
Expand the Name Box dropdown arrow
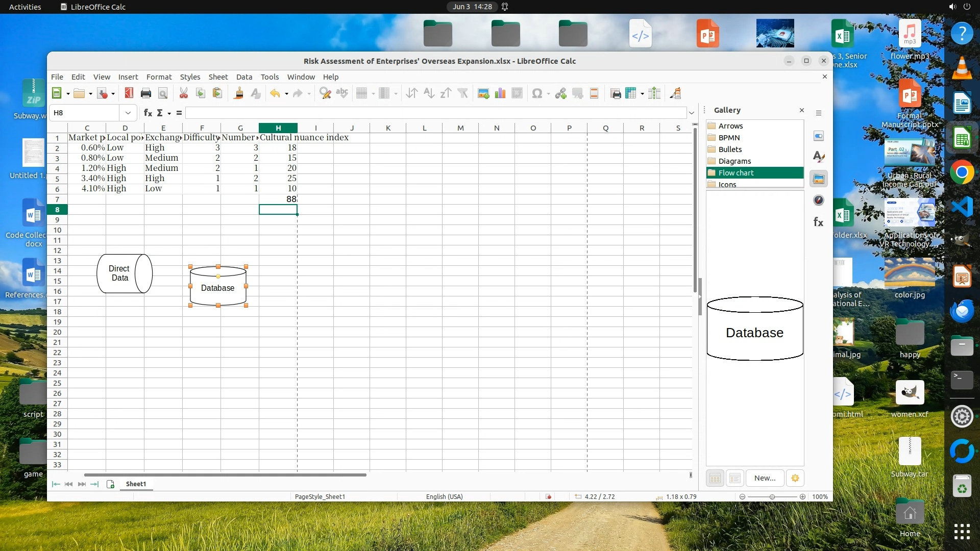pos(128,113)
